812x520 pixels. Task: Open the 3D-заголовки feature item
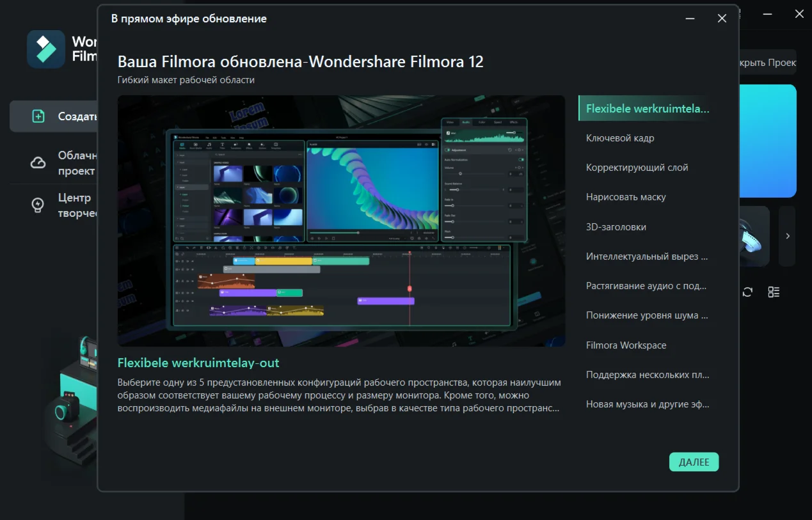tap(616, 227)
